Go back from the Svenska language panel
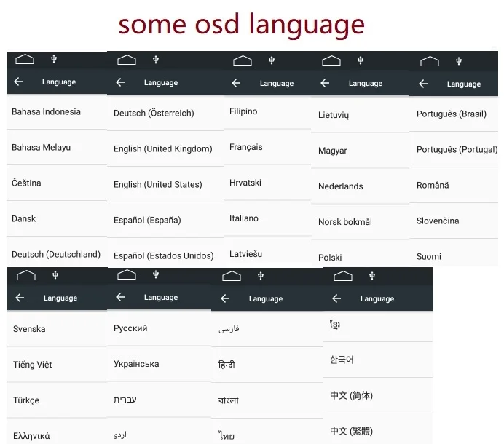504x444 pixels. 20,298
